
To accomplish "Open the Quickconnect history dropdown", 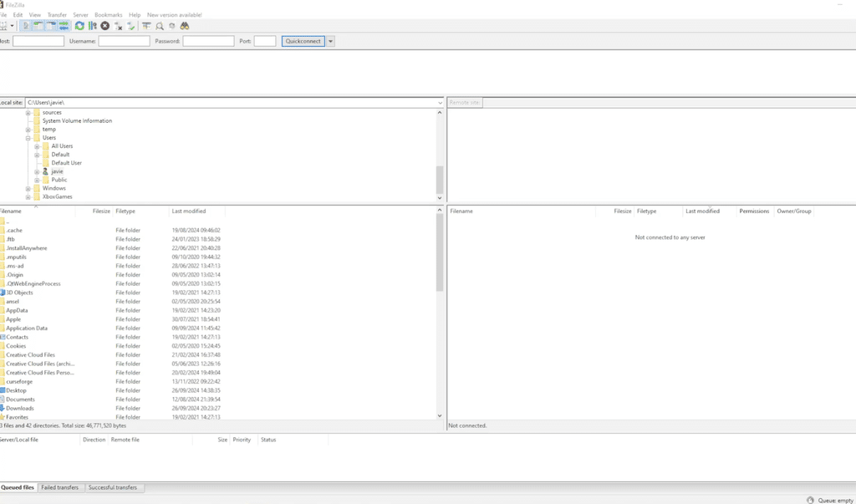I will (x=330, y=41).
